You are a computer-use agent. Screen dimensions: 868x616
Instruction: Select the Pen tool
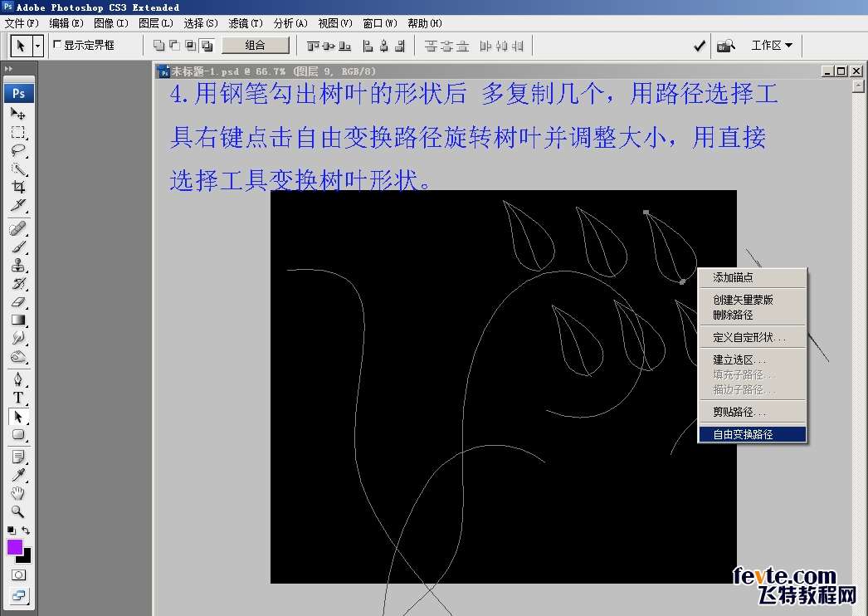click(x=18, y=379)
